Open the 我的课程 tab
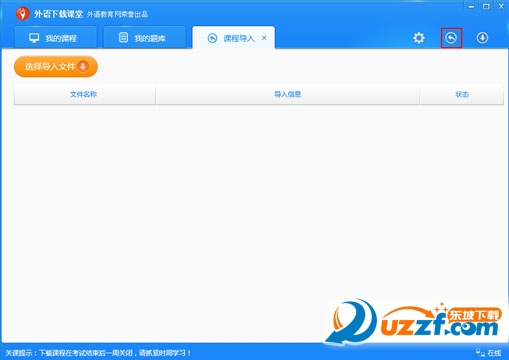 [56, 38]
